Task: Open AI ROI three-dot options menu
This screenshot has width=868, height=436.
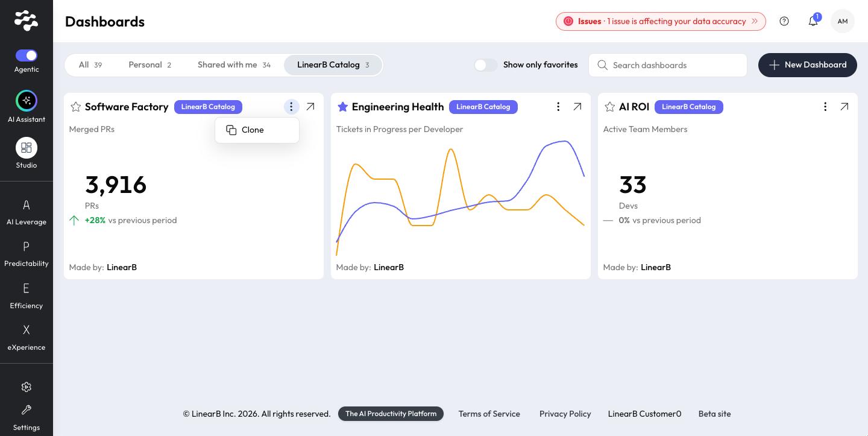Action: [825, 107]
